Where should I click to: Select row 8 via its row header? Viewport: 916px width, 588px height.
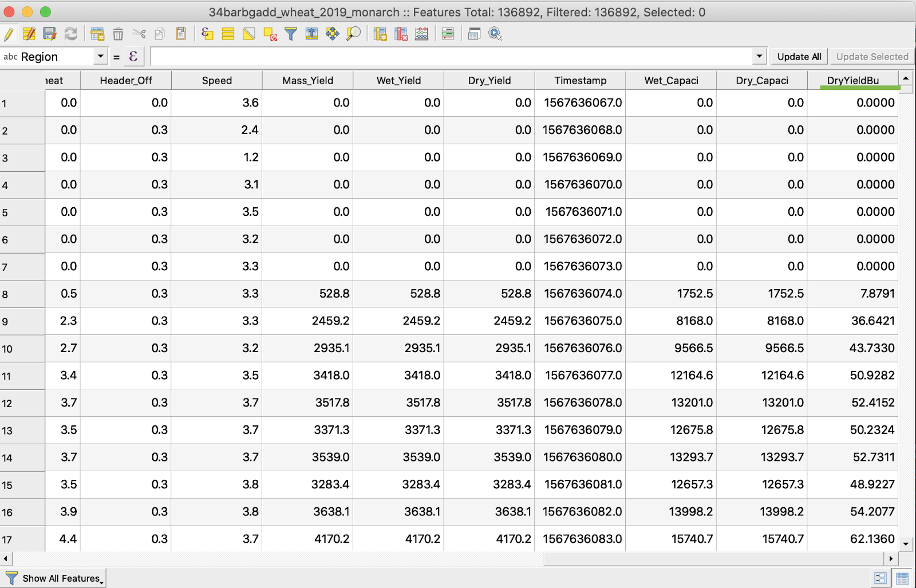(x=22, y=294)
